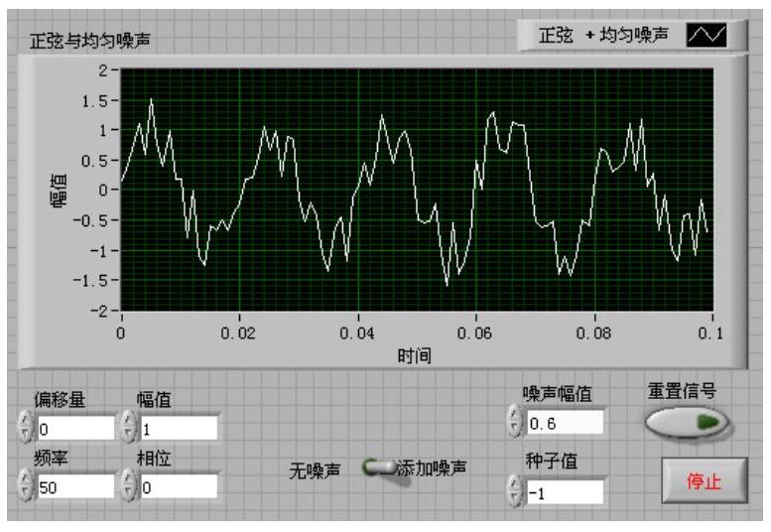Click the 正弦与均匀噪声 chart title
Viewport: 771px width, 532px height.
click(90, 41)
